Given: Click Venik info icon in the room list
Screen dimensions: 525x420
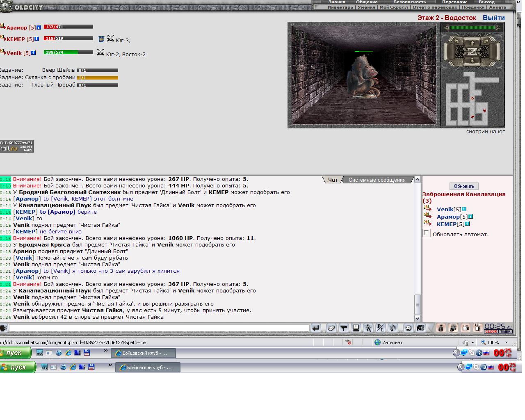Looking at the screenshot, I should (x=464, y=209).
